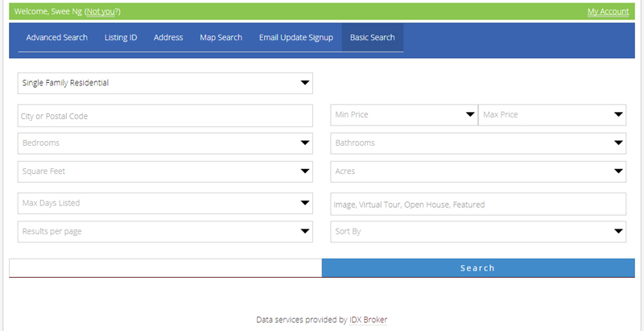
Task: Open the Advanced Search tab
Action: point(56,38)
